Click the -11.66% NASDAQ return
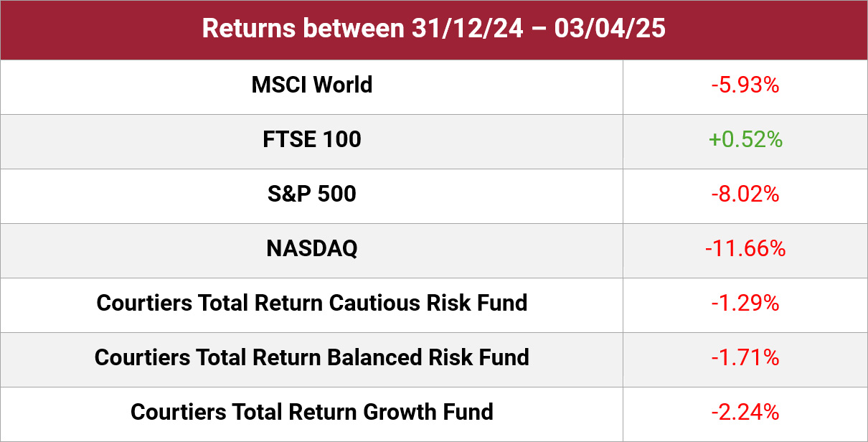Image resolution: width=868 pixels, height=442 pixels. [x=745, y=248]
